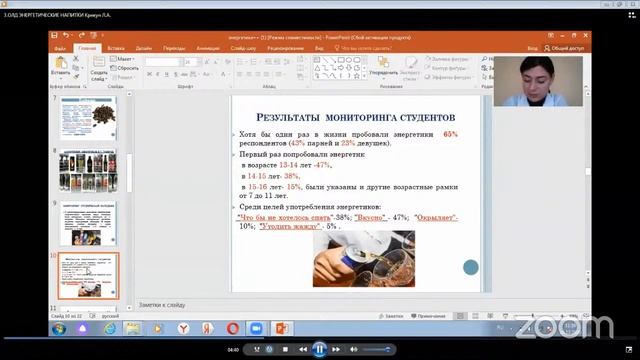The image size is (640, 360).
Task: Toggle underline formatting in the ribbon
Action: coord(167,74)
